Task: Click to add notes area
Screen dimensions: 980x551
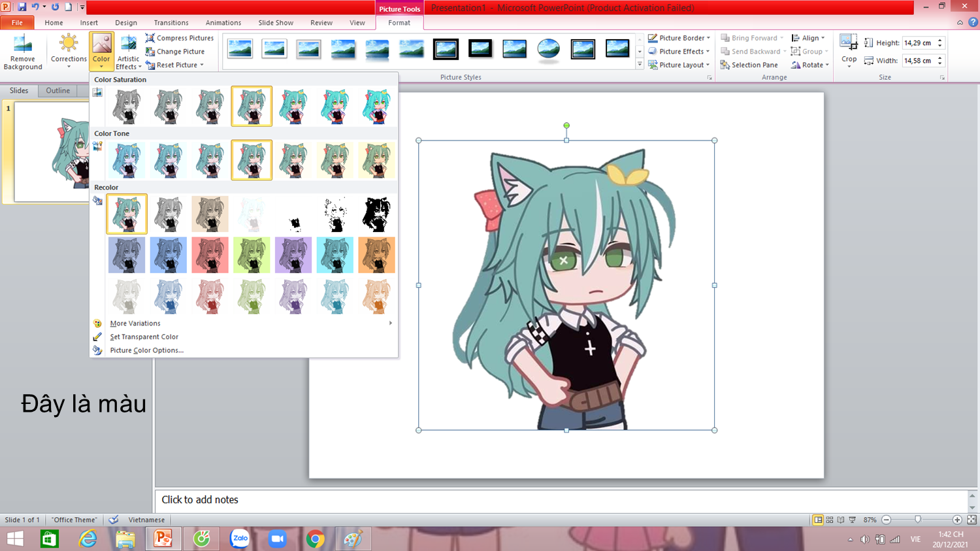Action: (x=562, y=500)
